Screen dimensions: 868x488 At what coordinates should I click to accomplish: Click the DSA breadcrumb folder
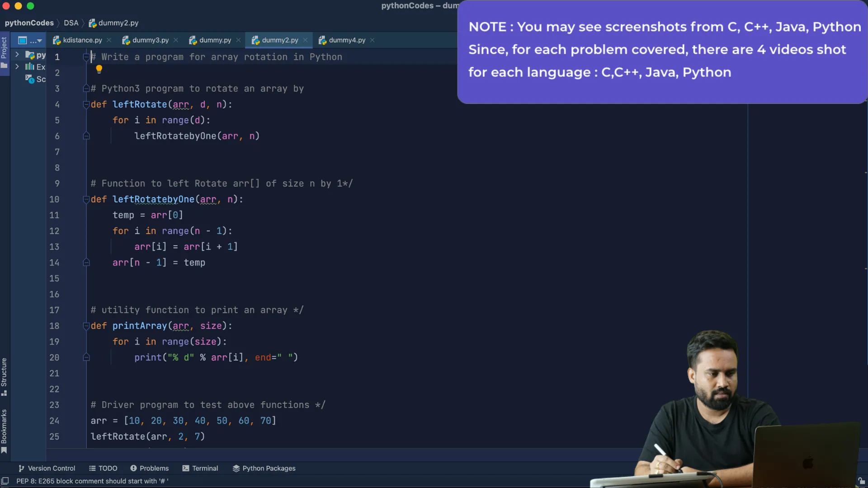point(71,23)
